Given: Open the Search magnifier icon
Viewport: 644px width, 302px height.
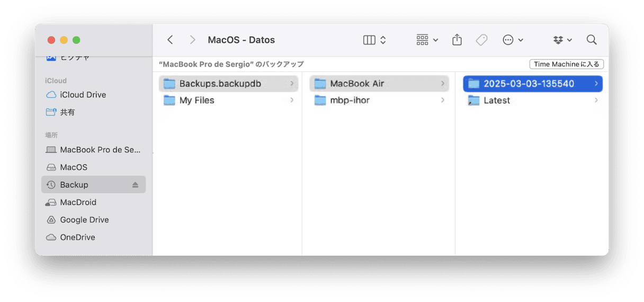Looking at the screenshot, I should (592, 40).
